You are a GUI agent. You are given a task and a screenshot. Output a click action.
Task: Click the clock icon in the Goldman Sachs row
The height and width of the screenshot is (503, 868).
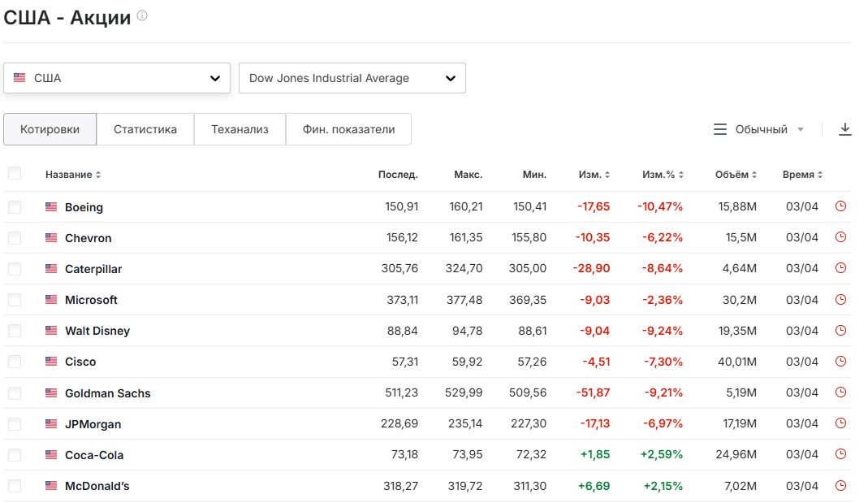pyautogui.click(x=840, y=392)
